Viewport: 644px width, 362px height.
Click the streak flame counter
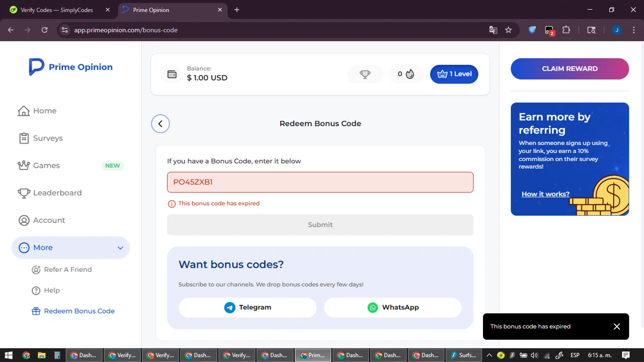tap(406, 74)
